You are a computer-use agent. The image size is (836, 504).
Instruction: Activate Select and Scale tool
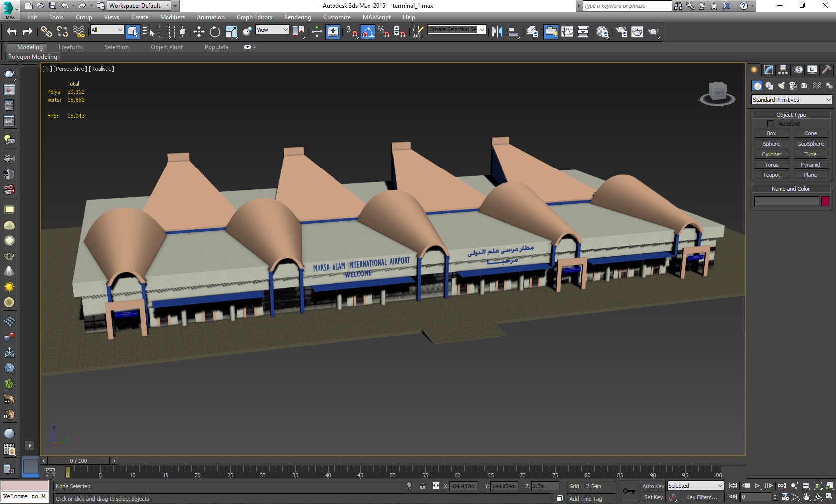point(231,31)
